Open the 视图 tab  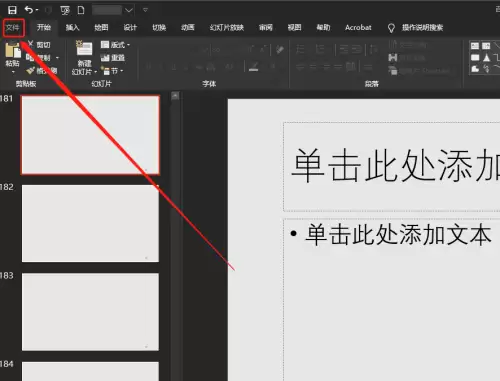click(294, 27)
